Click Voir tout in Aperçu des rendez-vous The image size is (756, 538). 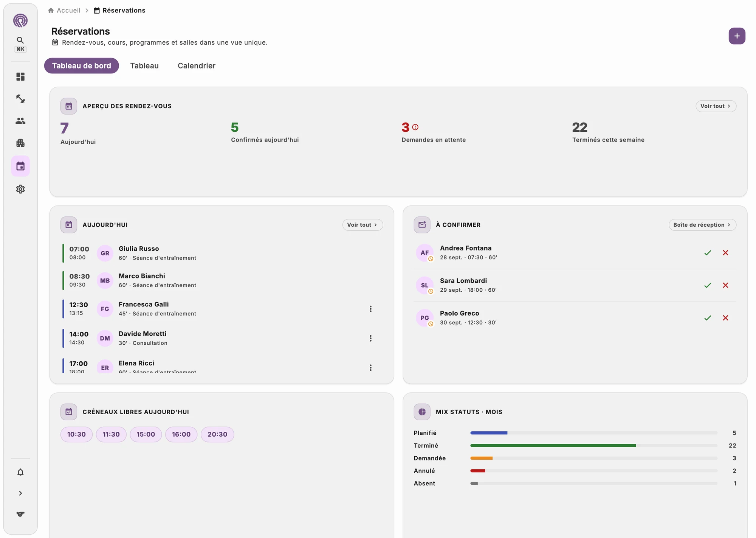click(716, 106)
